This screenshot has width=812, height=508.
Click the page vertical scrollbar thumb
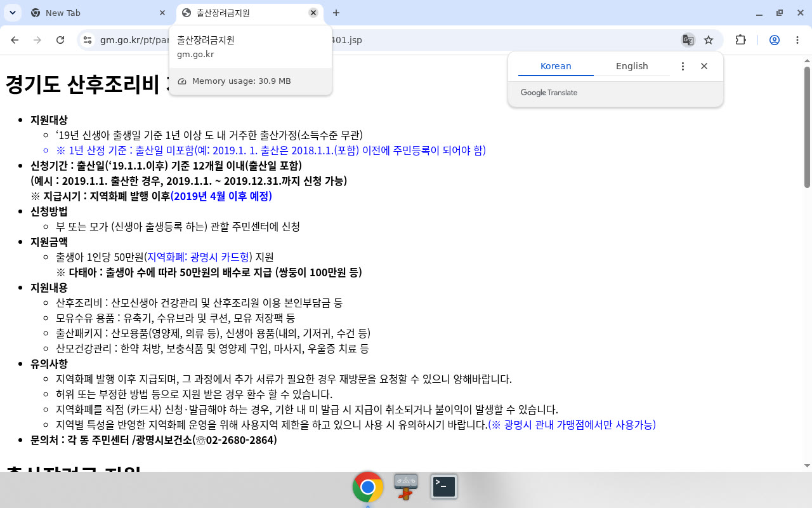[807, 127]
